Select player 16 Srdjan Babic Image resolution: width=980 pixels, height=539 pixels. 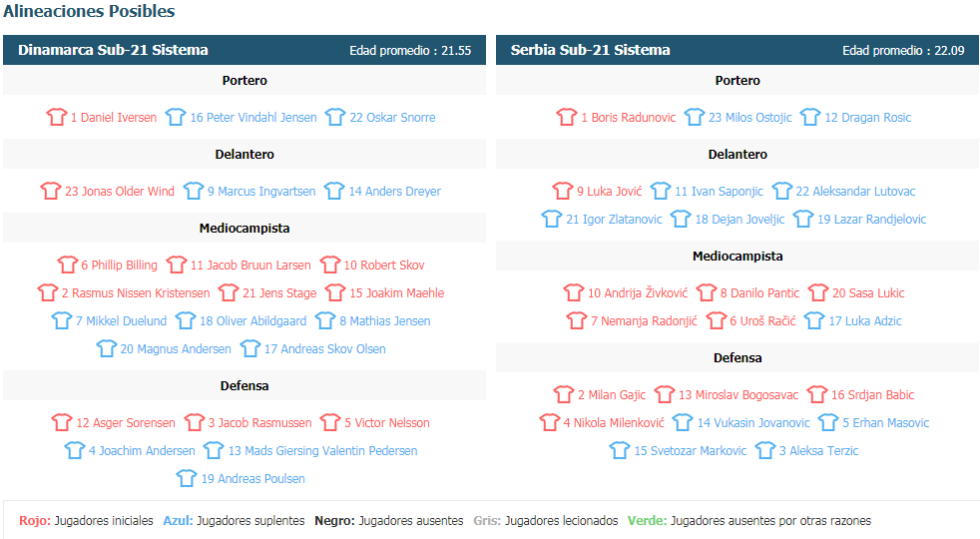click(872, 395)
